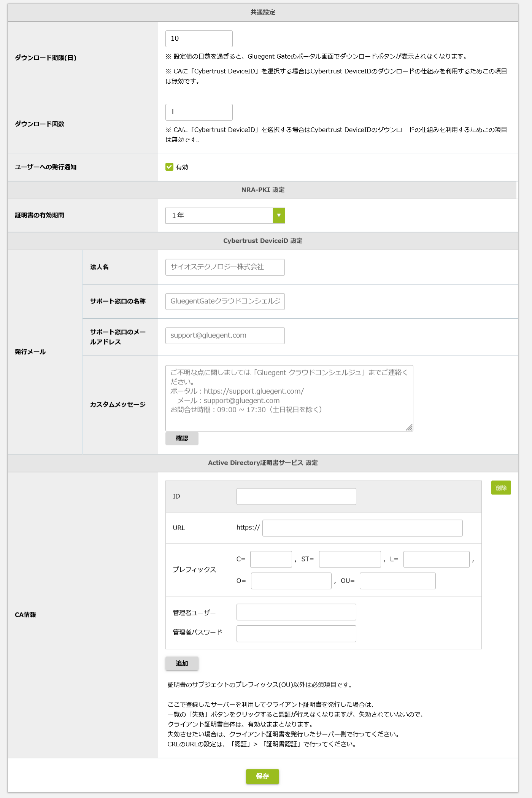Click the サポート窓口の名称 text field
532x798 pixels.
(x=225, y=302)
